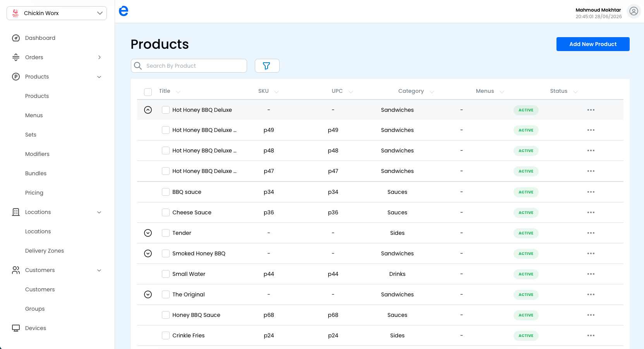Expand The Original product row

pos(148,294)
